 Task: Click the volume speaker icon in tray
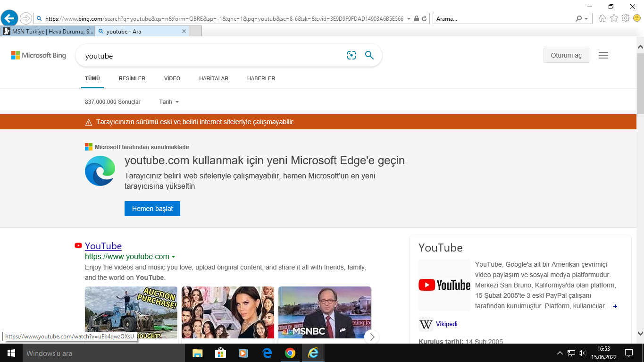[x=582, y=353]
